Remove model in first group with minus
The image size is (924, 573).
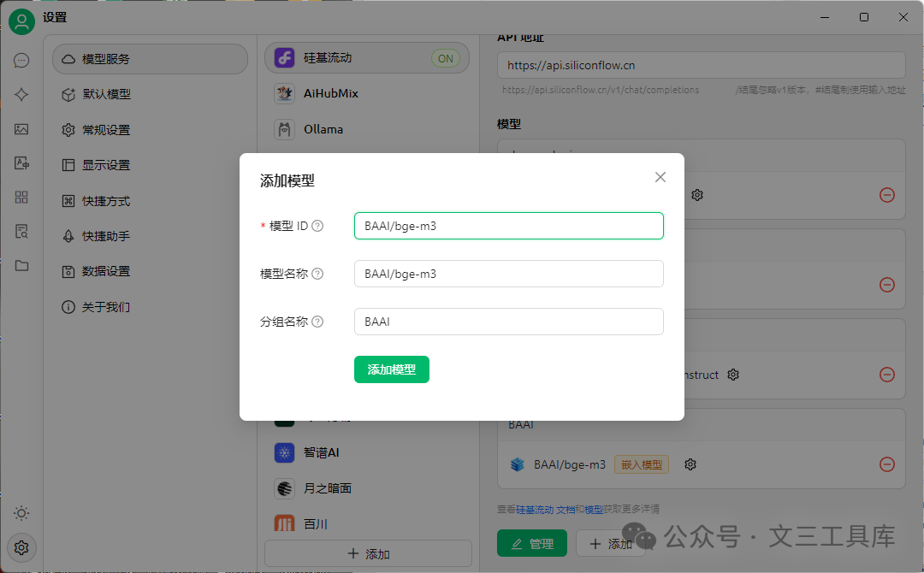tap(887, 195)
